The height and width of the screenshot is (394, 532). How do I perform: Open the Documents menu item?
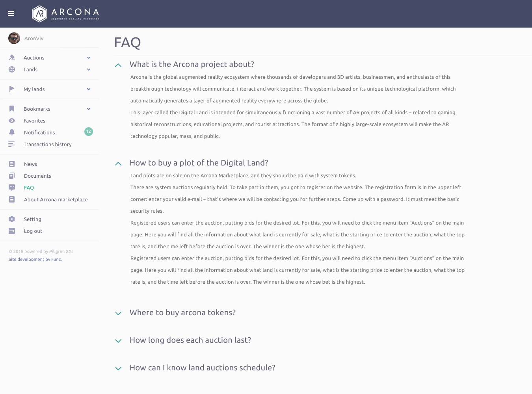click(37, 176)
